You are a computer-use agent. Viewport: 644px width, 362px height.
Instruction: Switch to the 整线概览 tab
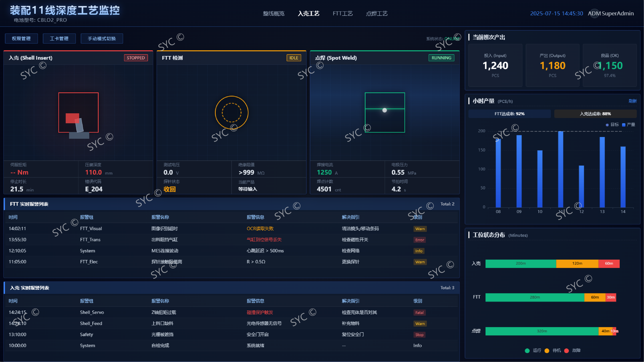pyautogui.click(x=273, y=13)
